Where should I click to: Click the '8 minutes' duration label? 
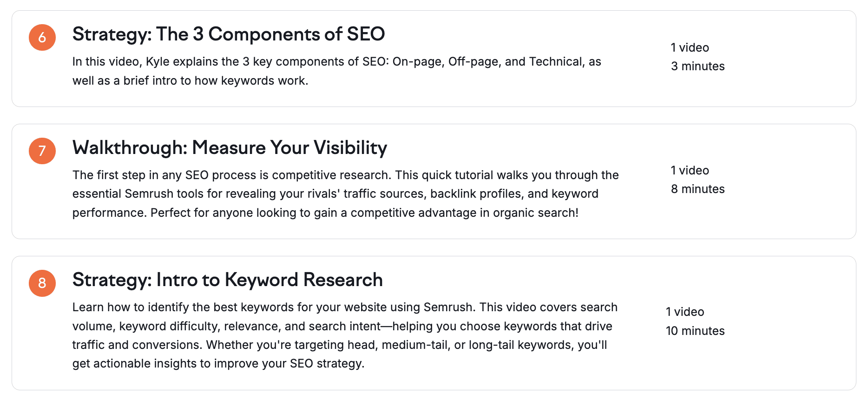pos(697,189)
